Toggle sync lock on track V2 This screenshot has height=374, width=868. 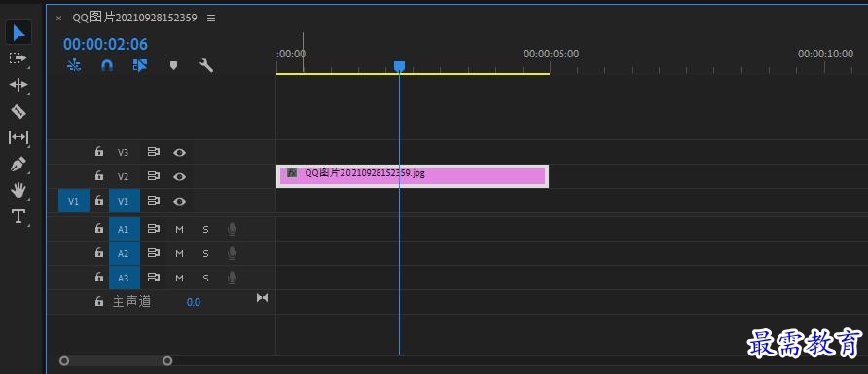154,176
